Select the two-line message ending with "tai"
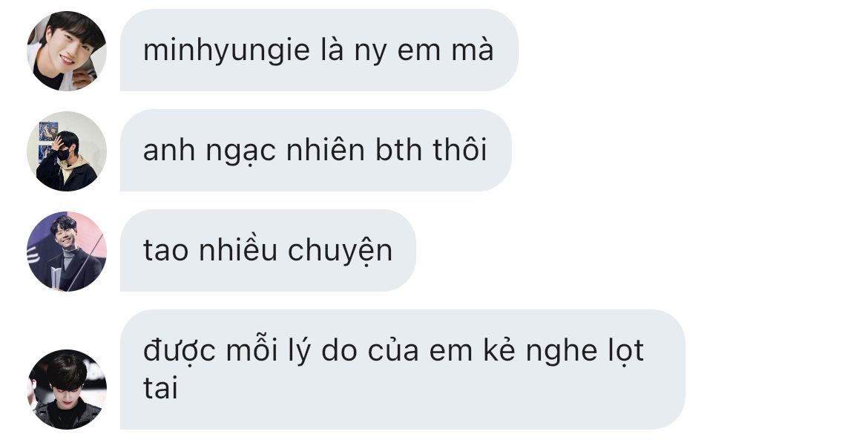The width and height of the screenshot is (868, 440). pos(402,370)
